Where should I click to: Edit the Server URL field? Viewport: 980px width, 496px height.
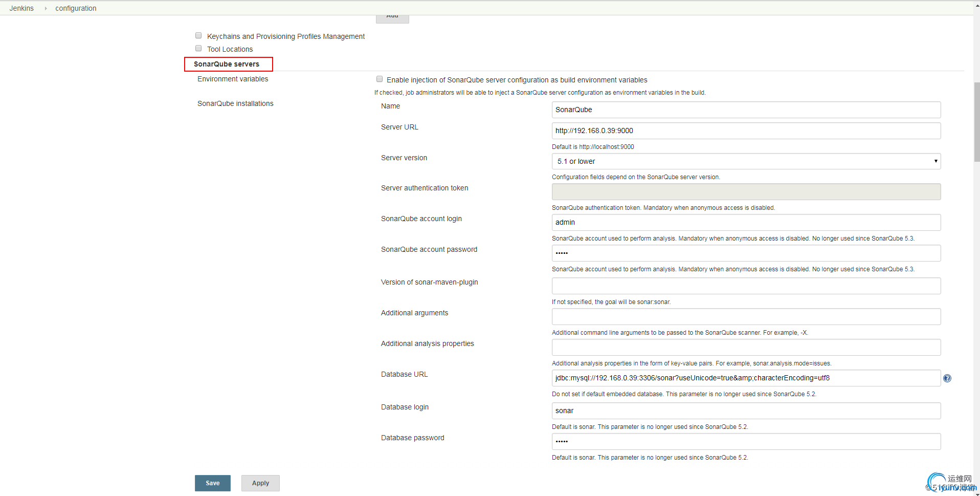746,131
